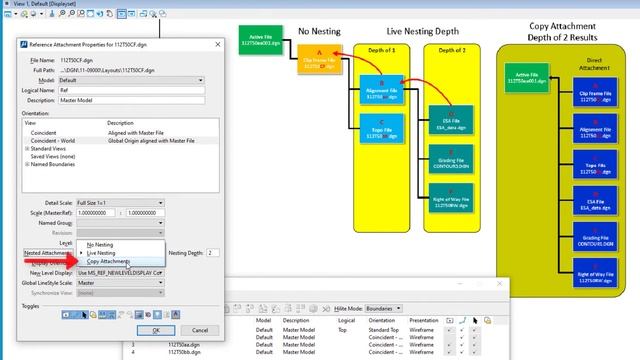Image resolution: width=640 pixels, height=360 pixels.
Task: Select the Zoom In magnifier tool
Action: pyautogui.click(x=62, y=14)
